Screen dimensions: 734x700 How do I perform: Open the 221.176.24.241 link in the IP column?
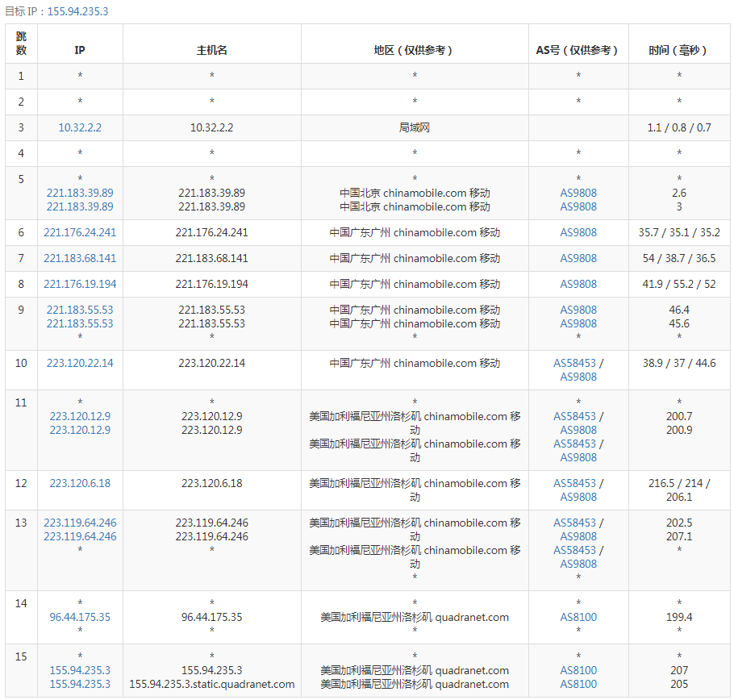80,232
